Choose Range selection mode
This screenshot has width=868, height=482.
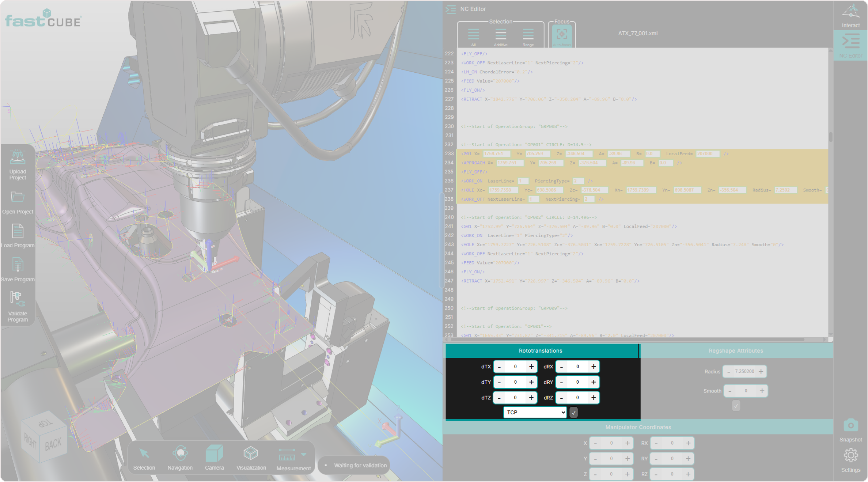coord(528,34)
